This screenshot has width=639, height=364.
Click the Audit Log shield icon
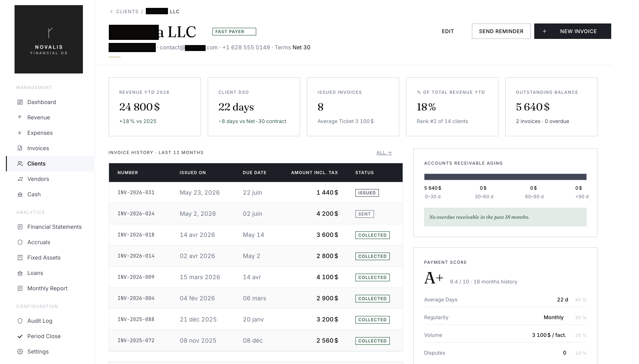pos(20,321)
